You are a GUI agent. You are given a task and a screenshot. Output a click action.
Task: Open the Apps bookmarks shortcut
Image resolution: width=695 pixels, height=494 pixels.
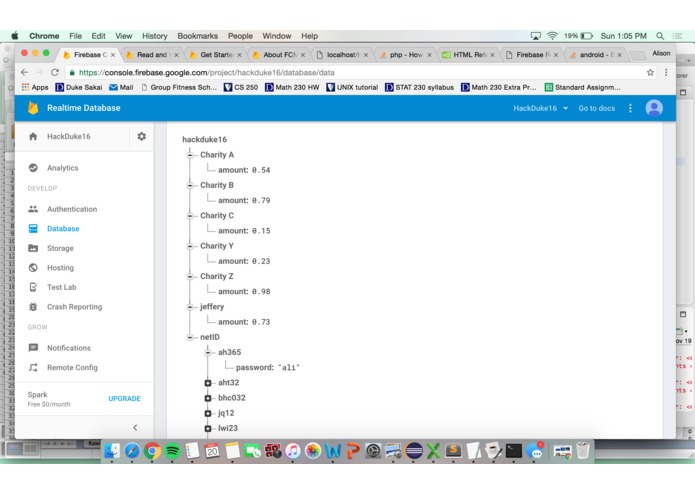[x=35, y=87]
